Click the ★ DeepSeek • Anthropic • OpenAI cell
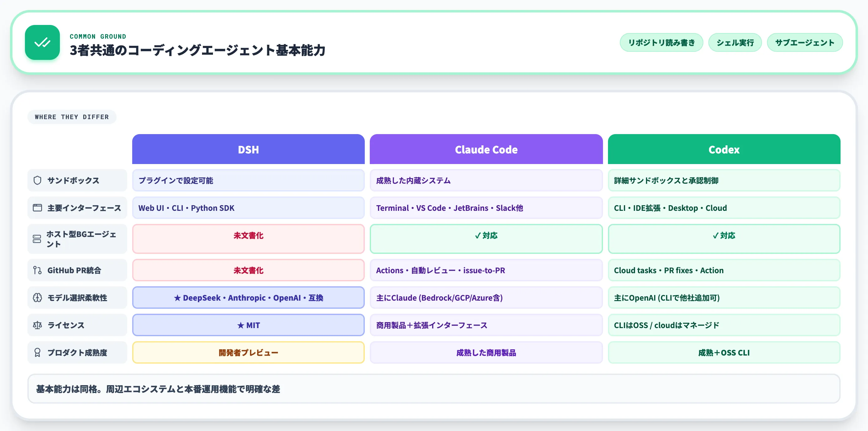 pos(248,298)
